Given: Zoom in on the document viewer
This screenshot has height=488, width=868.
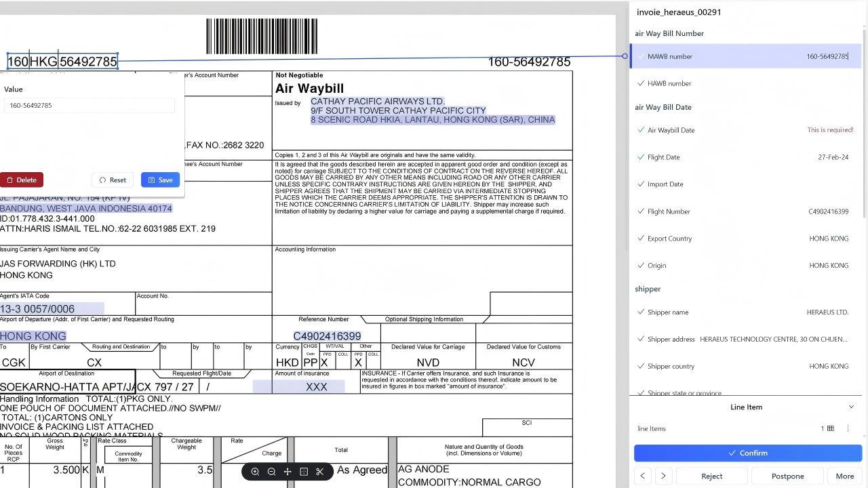Looking at the screenshot, I should 255,472.
